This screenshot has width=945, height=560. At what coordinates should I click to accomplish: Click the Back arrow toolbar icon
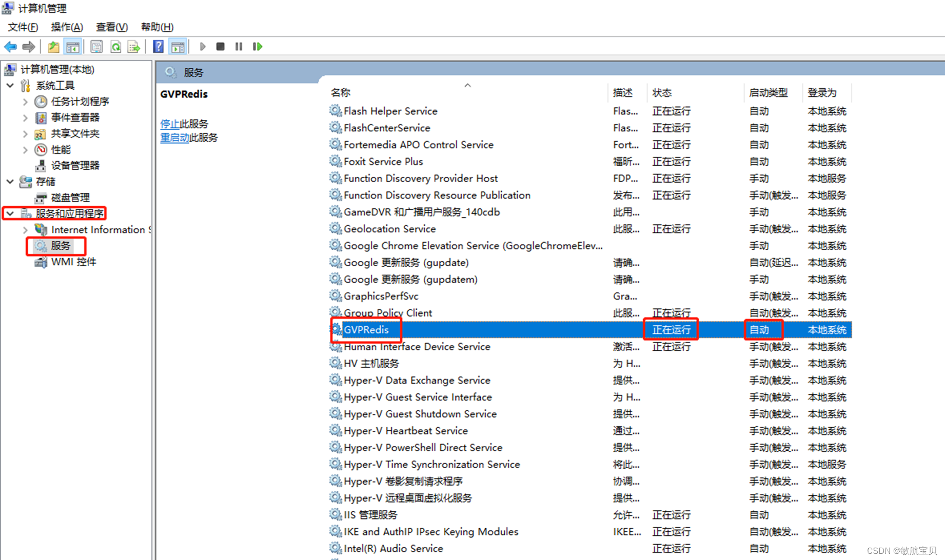[10, 47]
